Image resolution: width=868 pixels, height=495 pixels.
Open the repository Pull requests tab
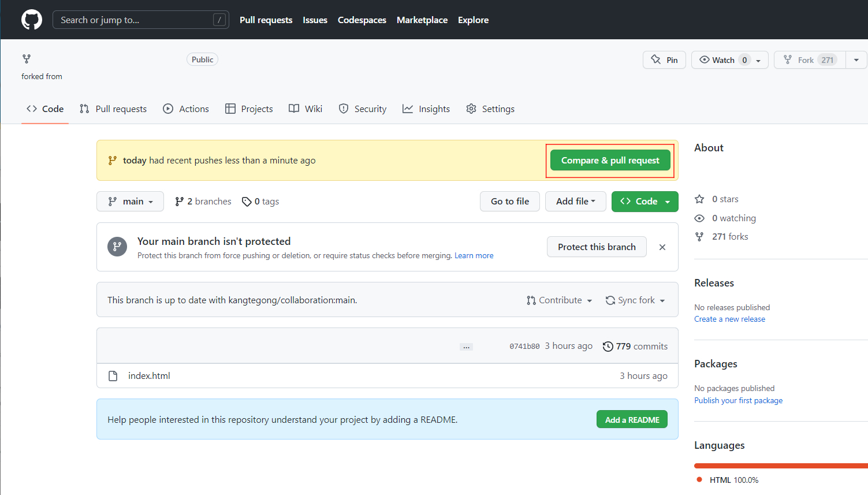113,109
